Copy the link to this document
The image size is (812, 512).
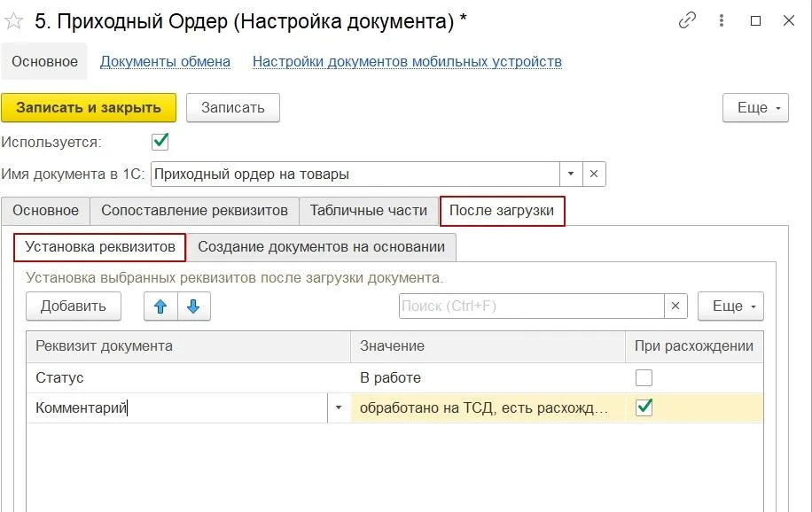pyautogui.click(x=687, y=19)
